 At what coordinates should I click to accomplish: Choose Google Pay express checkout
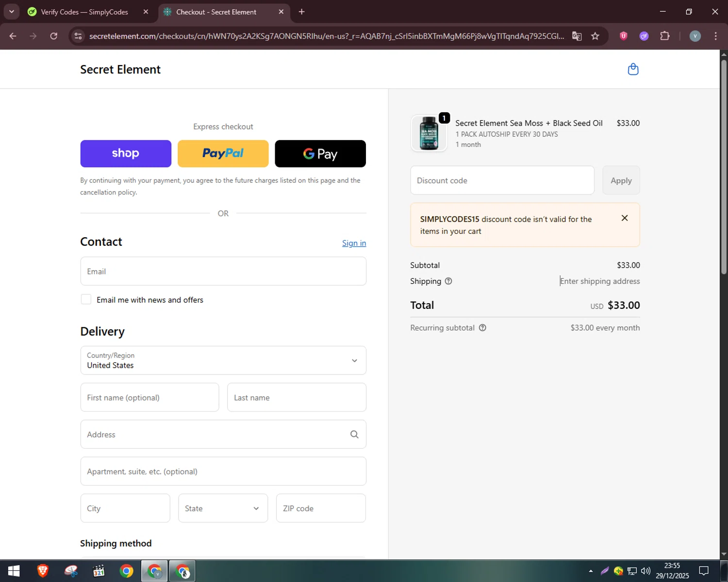pos(320,154)
